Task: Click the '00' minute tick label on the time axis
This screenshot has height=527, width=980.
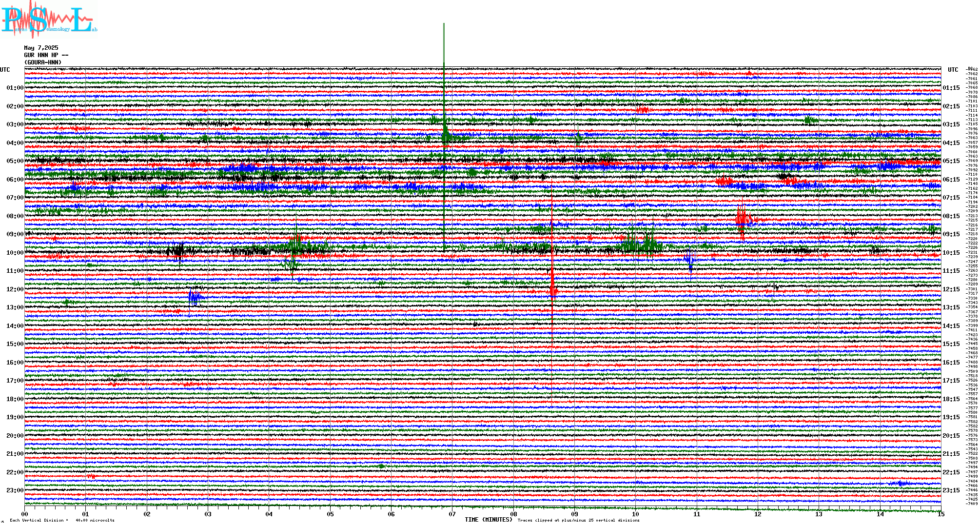Action: pos(25,514)
